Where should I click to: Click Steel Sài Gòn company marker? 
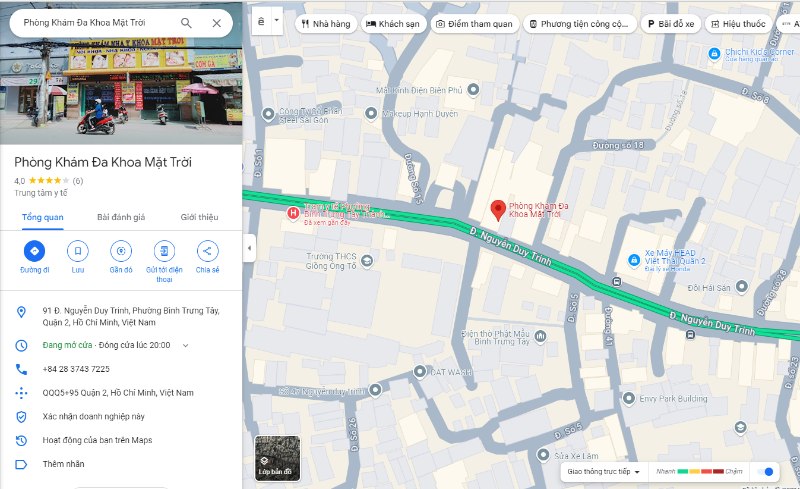(268, 114)
